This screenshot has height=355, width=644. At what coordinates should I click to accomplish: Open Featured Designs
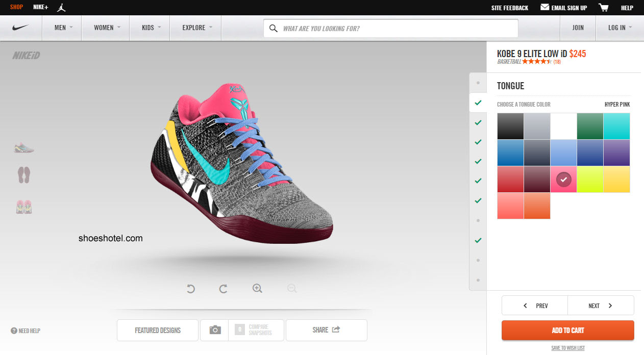158,330
